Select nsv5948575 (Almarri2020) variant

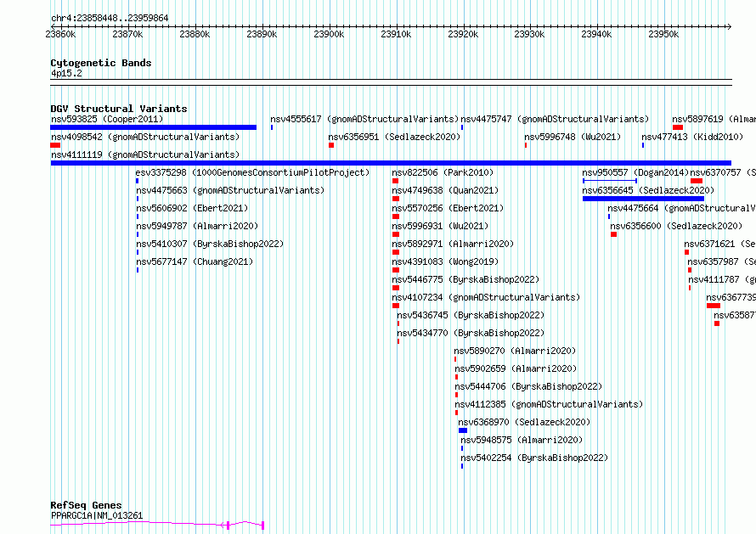[522, 440]
